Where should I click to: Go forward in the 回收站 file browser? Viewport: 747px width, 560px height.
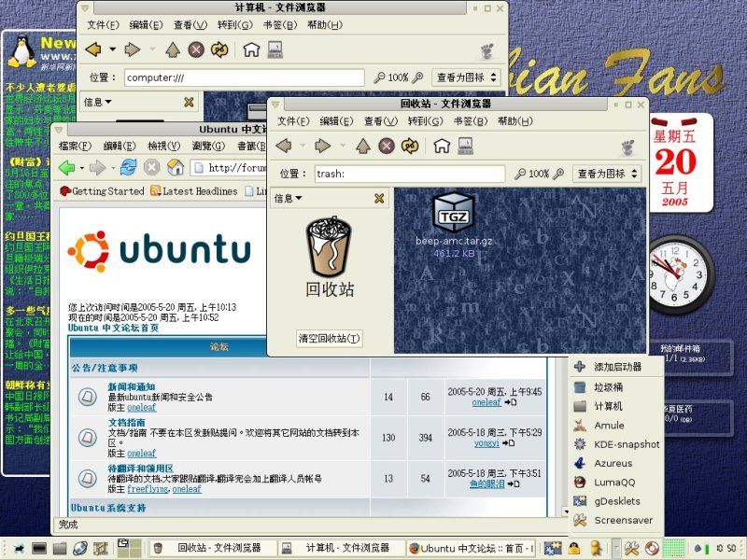(x=322, y=146)
